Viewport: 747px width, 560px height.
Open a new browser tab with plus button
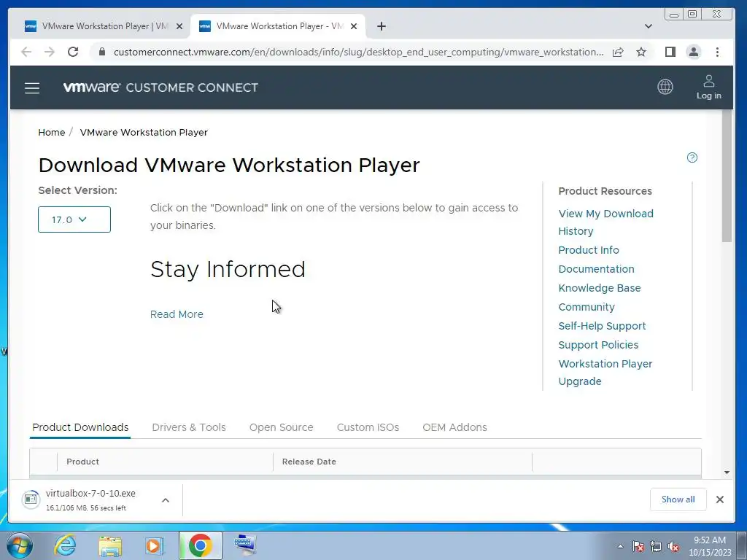pyautogui.click(x=381, y=26)
